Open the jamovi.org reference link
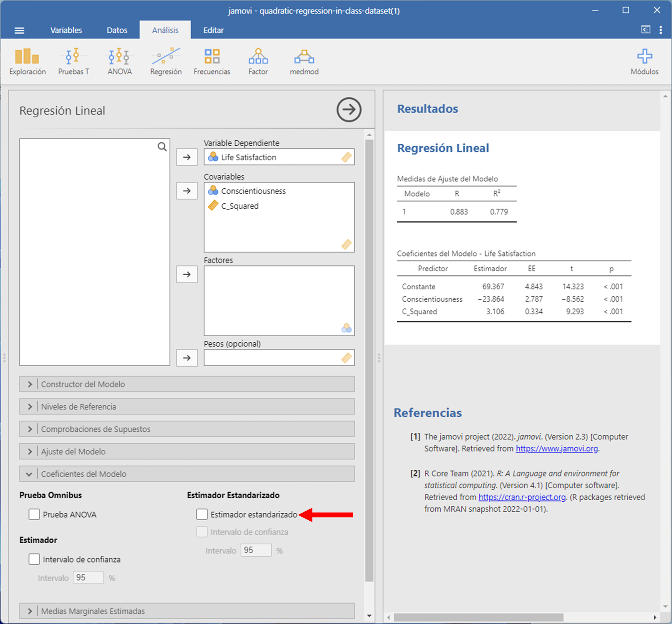672x624 pixels. pyautogui.click(x=557, y=448)
